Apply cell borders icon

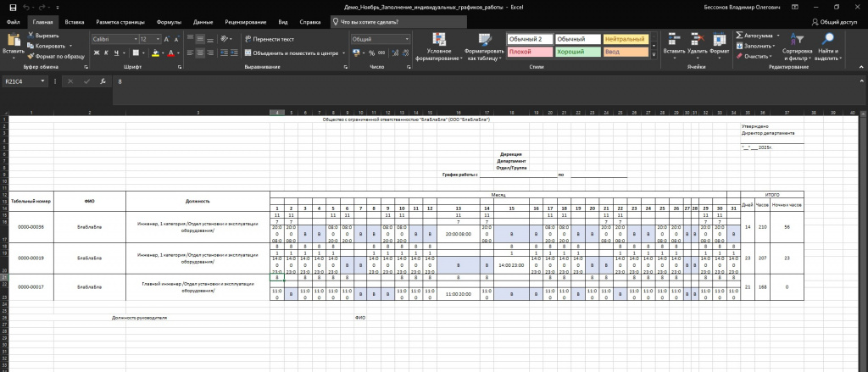coord(135,53)
